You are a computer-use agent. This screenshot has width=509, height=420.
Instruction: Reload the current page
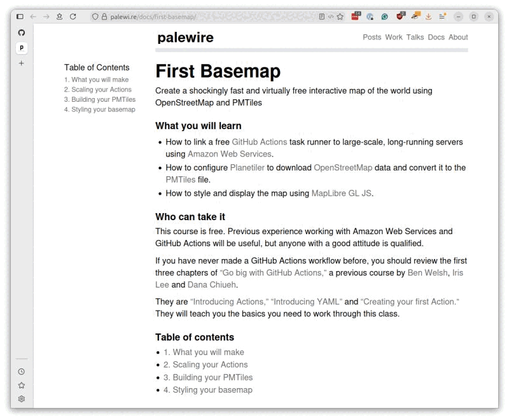click(73, 17)
